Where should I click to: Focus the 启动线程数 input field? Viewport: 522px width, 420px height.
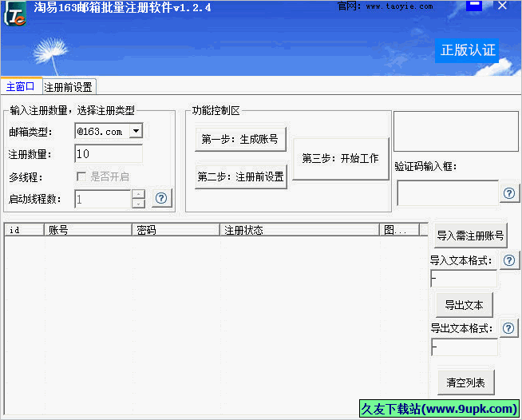[103, 199]
